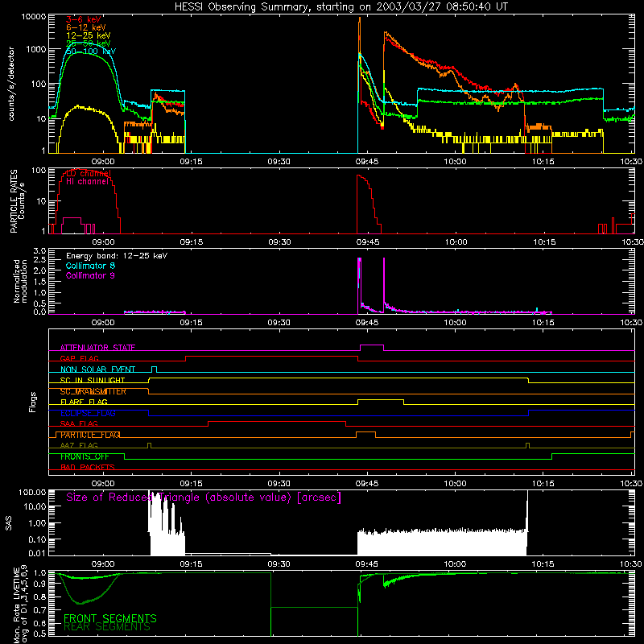Select the 12-25 keV legend label
Image resolution: width=644 pixels, height=644 pixels.
89,35
